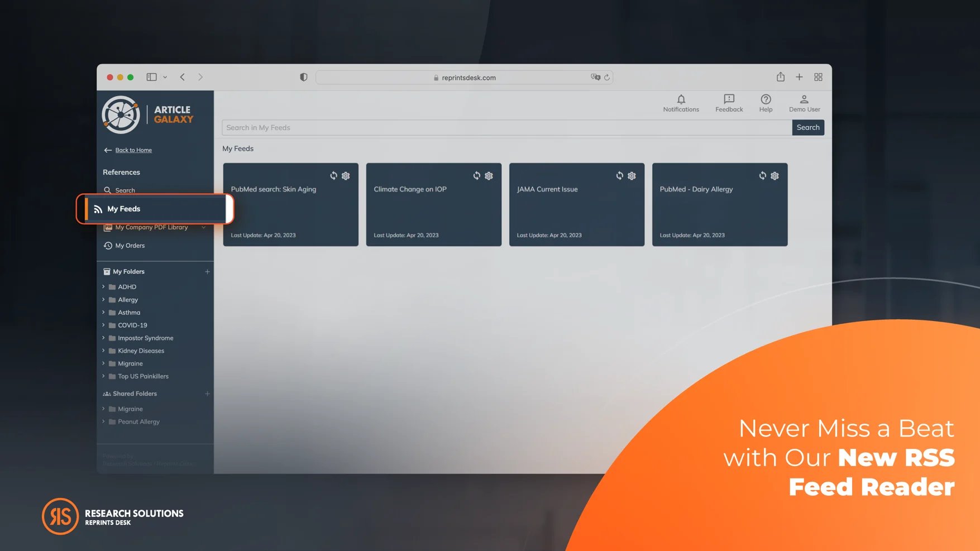Refresh the JAMA Current Issue feed

pyautogui.click(x=619, y=176)
